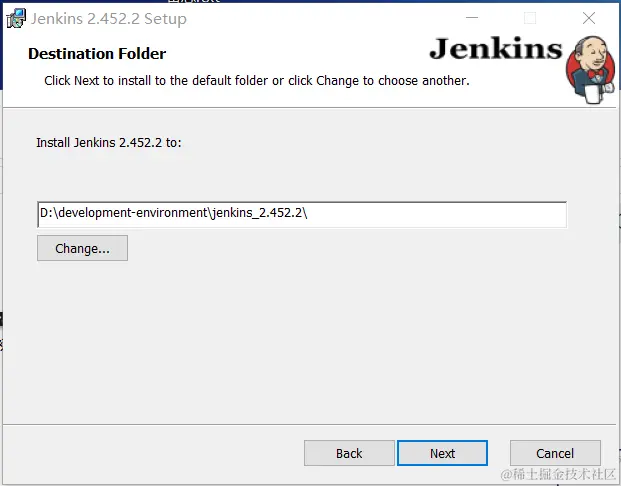621x486 pixels.
Task: Click the Next button
Action: pos(442,453)
